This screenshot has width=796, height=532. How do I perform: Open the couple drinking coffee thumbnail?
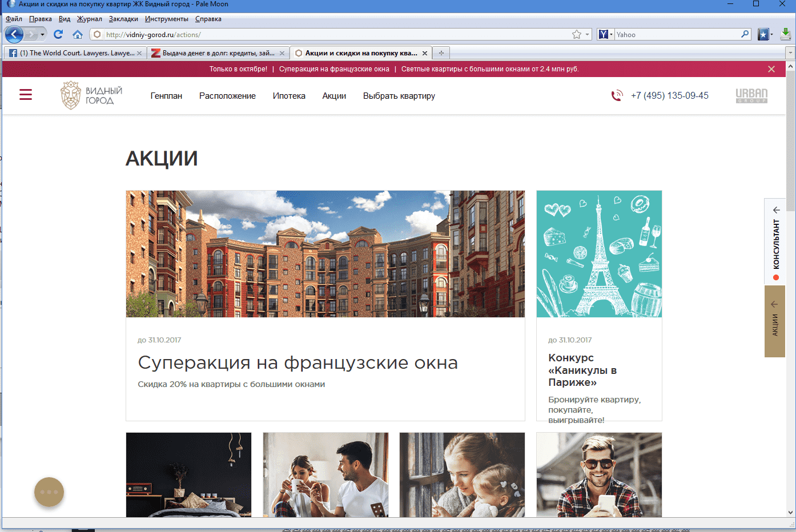tap(325, 475)
